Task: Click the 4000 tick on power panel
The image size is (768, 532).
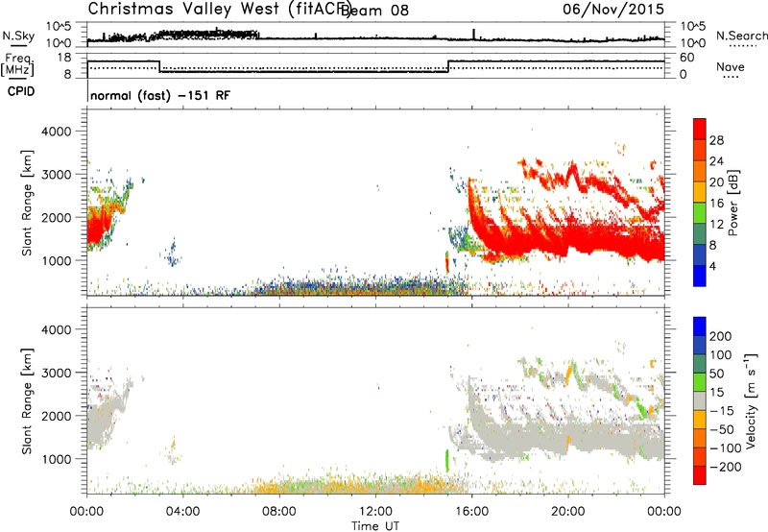Action: coord(57,132)
